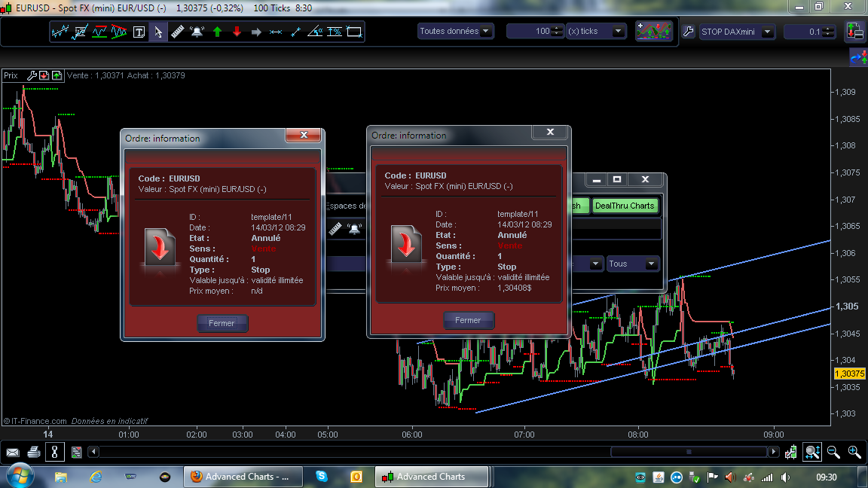This screenshot has height=488, width=868.
Task: Click the volume speaker in system tray
Action: tap(785, 477)
